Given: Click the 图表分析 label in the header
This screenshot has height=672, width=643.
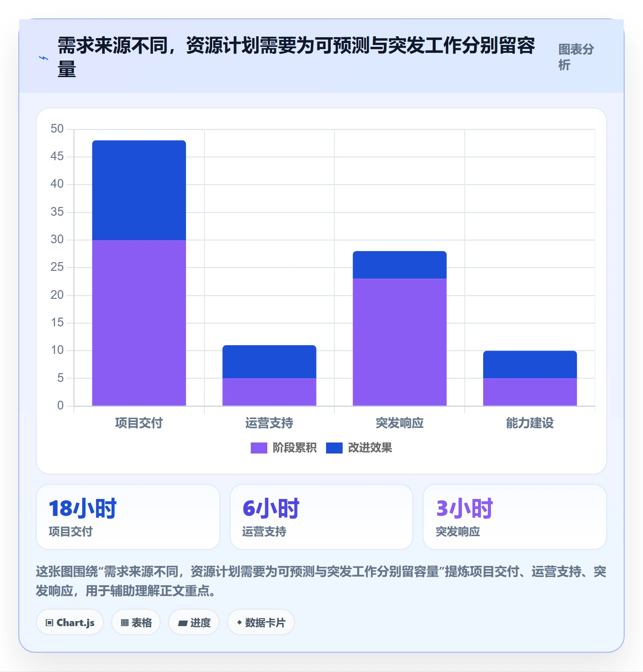Looking at the screenshot, I should click(576, 57).
